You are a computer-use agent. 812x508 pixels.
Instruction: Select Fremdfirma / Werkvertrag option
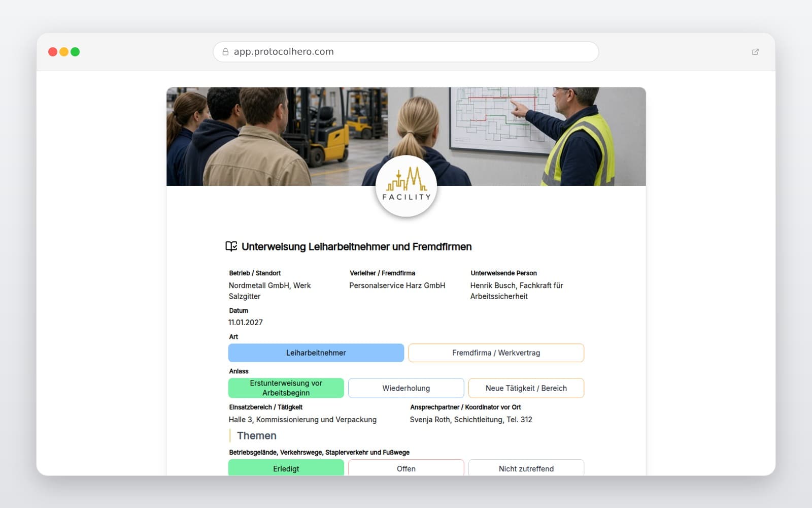(496, 353)
